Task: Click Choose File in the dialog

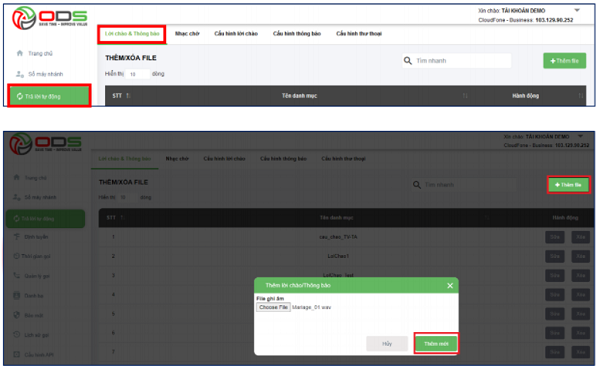Action: pyautogui.click(x=273, y=307)
